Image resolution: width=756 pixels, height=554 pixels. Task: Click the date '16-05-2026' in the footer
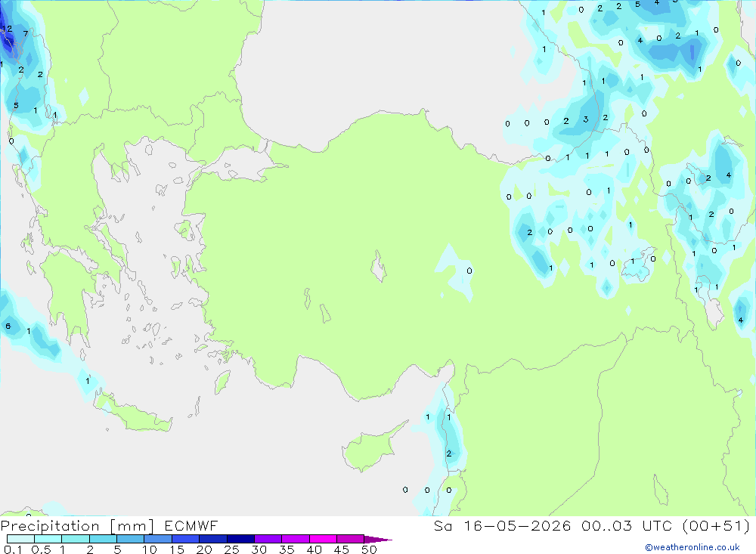point(517,526)
